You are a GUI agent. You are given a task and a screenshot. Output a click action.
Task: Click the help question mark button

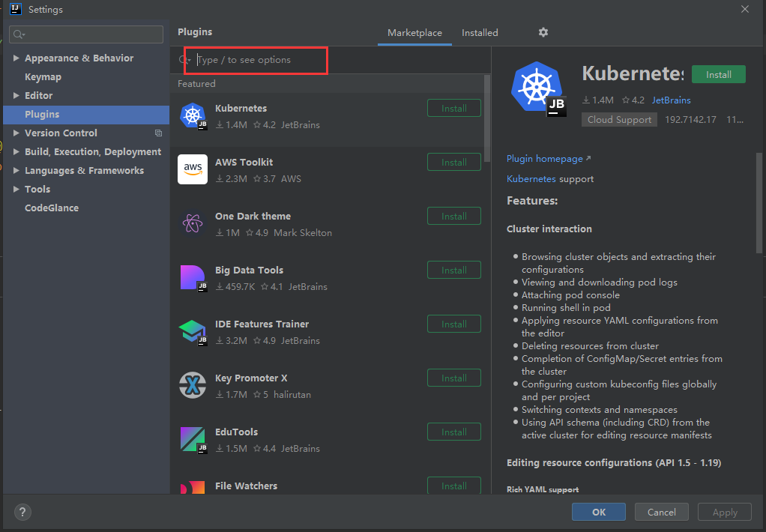click(22, 512)
